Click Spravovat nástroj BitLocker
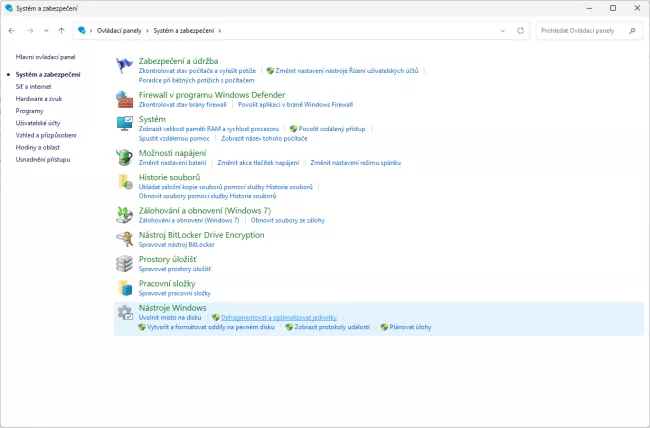 pyautogui.click(x=177, y=245)
